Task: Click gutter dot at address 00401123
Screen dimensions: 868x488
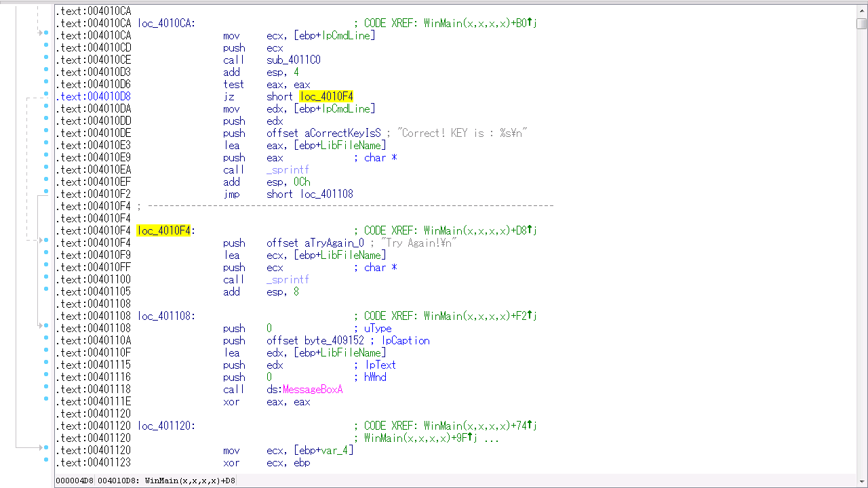Action: click(46, 462)
